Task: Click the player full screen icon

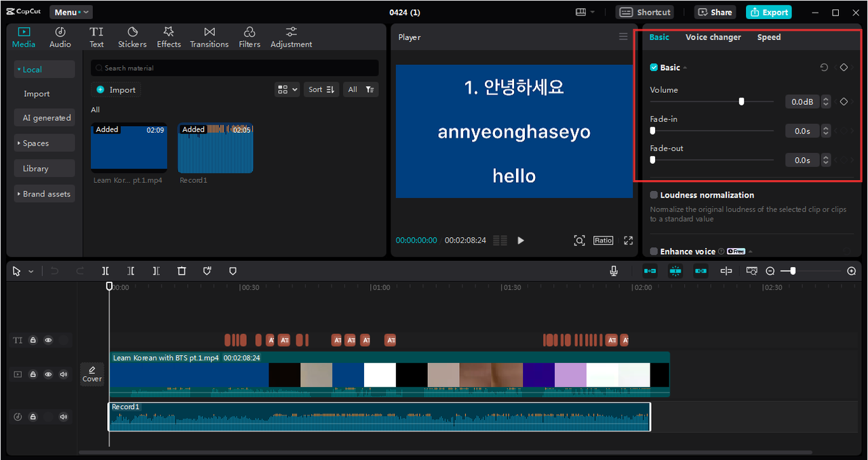Action: click(629, 241)
